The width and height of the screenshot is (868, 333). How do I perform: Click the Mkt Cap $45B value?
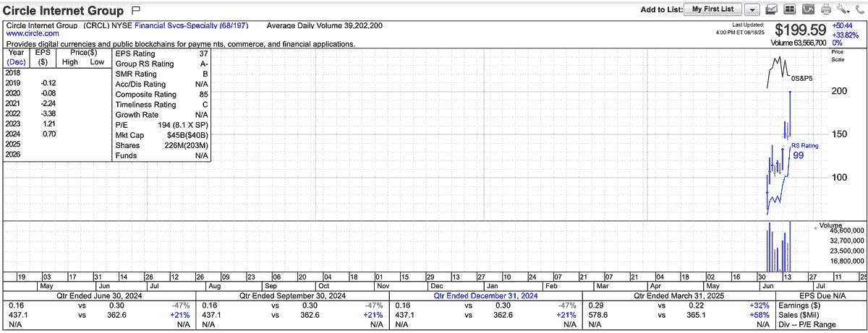(187, 135)
